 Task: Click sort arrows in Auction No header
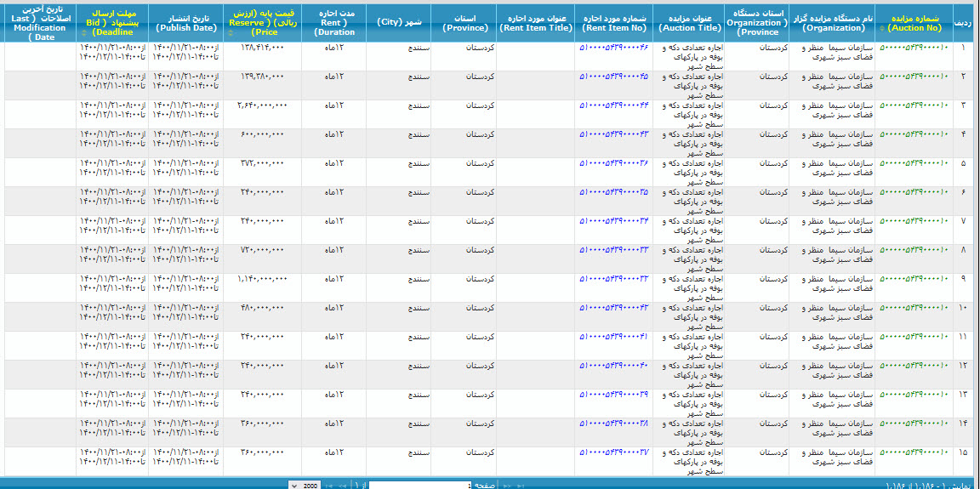coord(881,28)
